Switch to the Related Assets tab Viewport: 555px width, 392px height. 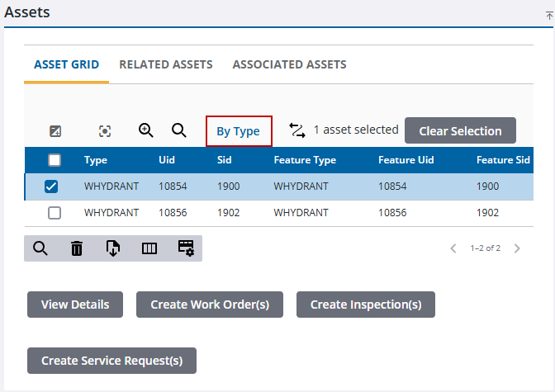(x=166, y=64)
